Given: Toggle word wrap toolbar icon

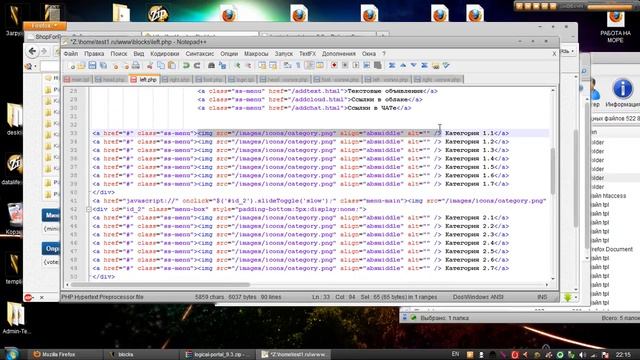Looking at the screenshot, I should point(287,66).
